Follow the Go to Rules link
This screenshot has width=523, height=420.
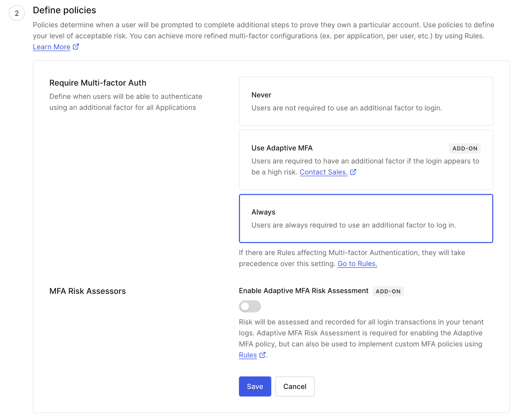pos(357,263)
